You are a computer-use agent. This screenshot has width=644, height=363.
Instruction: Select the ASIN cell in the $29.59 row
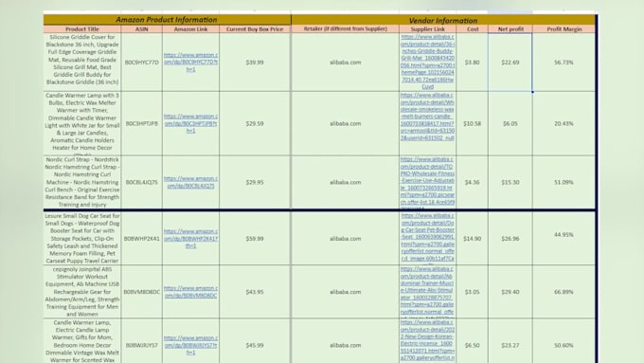coord(142,123)
